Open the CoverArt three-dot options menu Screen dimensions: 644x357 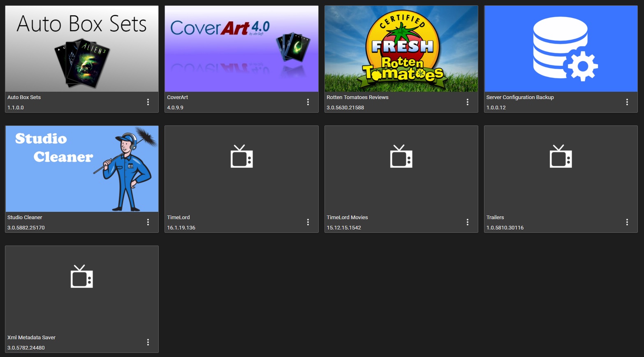pyautogui.click(x=308, y=102)
